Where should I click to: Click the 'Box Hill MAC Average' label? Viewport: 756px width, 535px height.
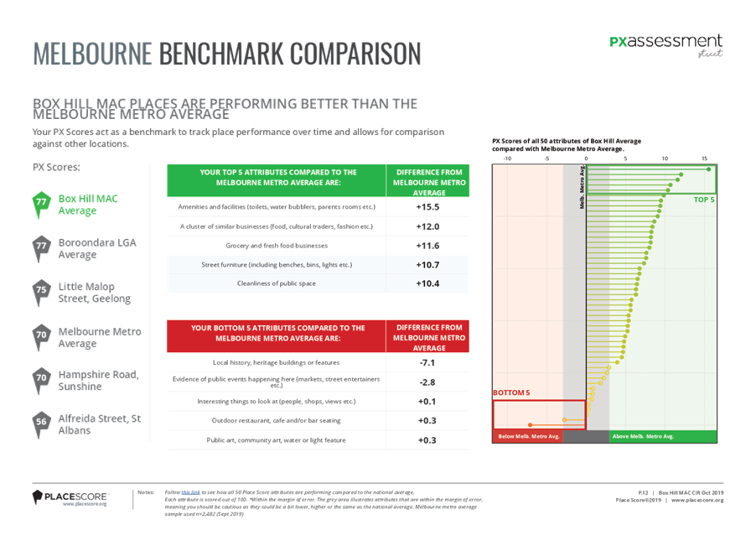click(x=88, y=205)
